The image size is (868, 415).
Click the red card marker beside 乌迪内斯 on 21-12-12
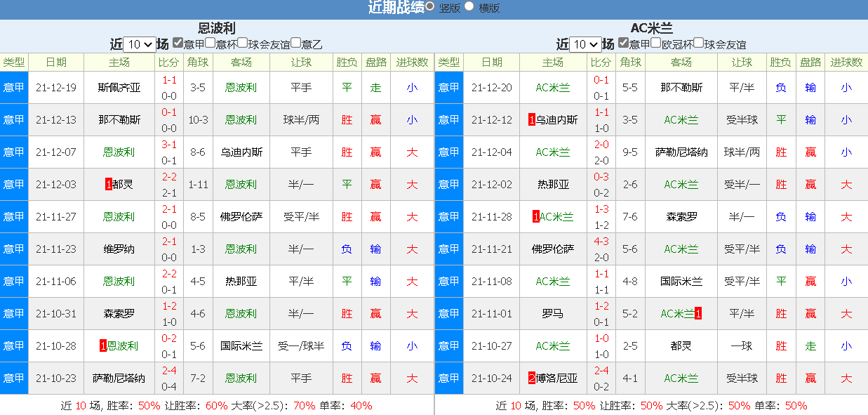[532, 119]
